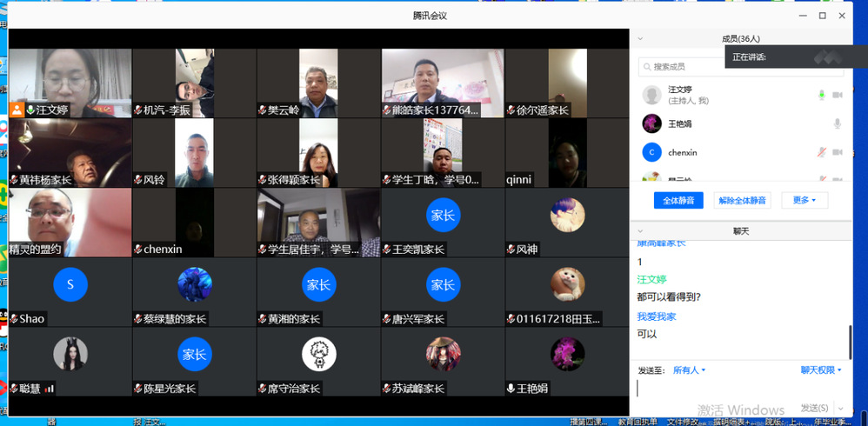The width and height of the screenshot is (868, 426).
Task: Open the 聊天权限 chat permission menu
Action: point(821,369)
